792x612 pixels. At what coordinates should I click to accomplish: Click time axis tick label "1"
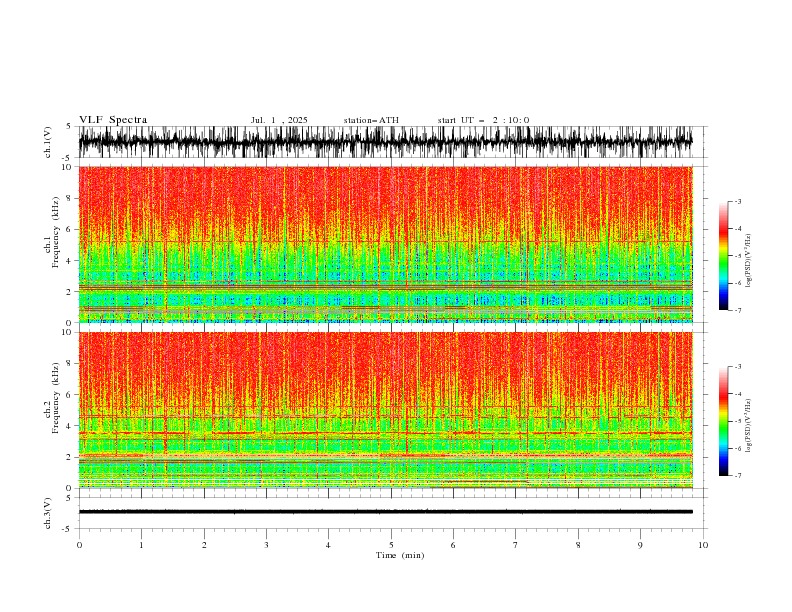(x=141, y=545)
